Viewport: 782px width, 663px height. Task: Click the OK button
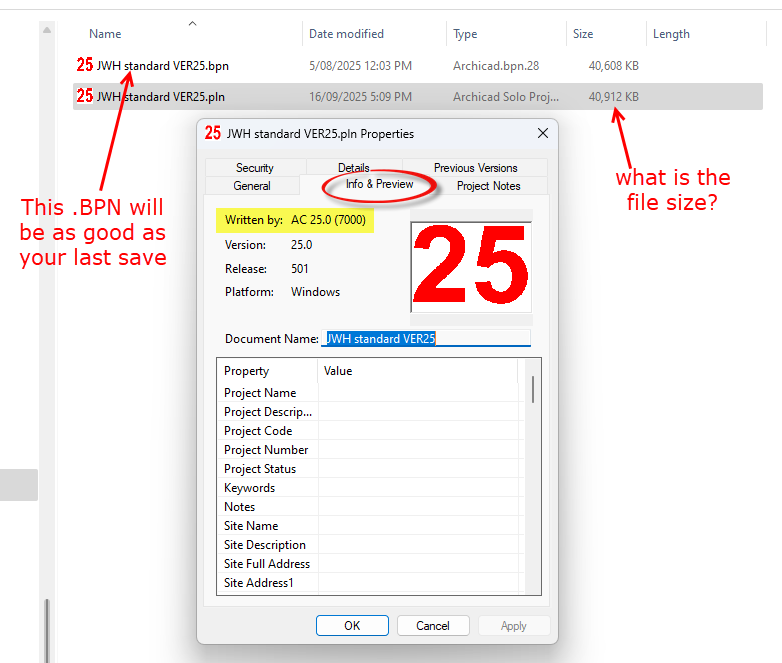click(x=352, y=626)
